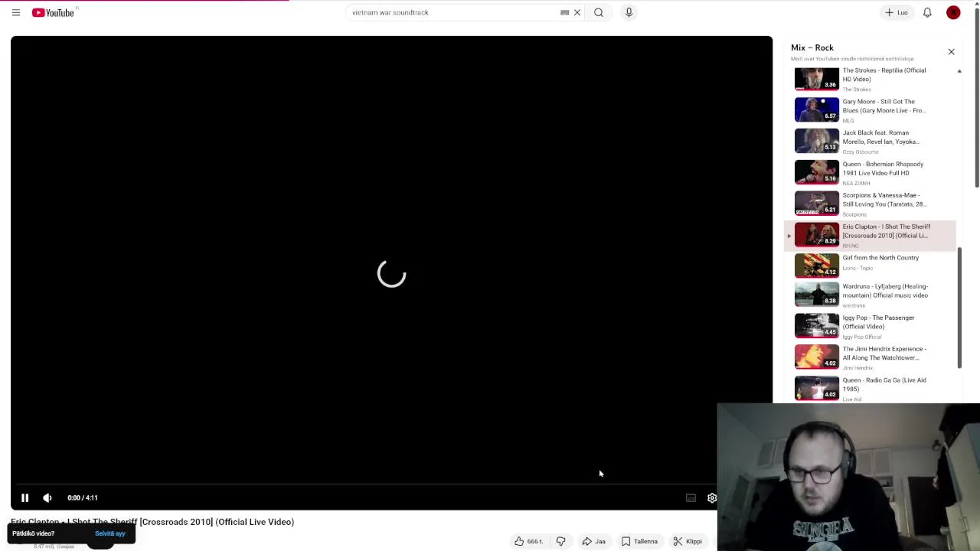Open the Jack Black video thumbnail

click(816, 142)
